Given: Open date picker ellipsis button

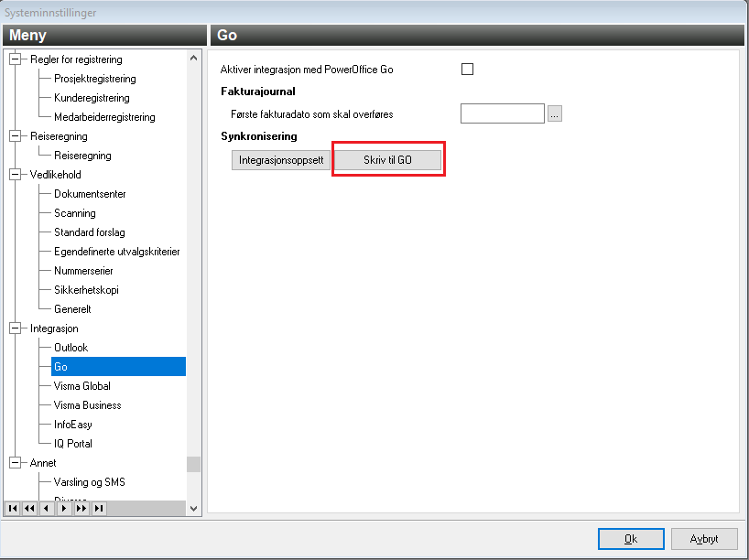Looking at the screenshot, I should point(555,113).
